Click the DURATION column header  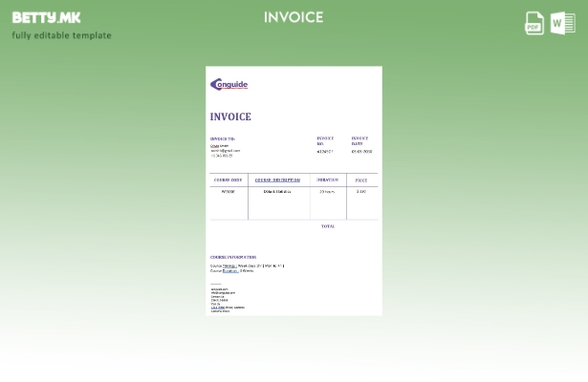click(x=327, y=180)
